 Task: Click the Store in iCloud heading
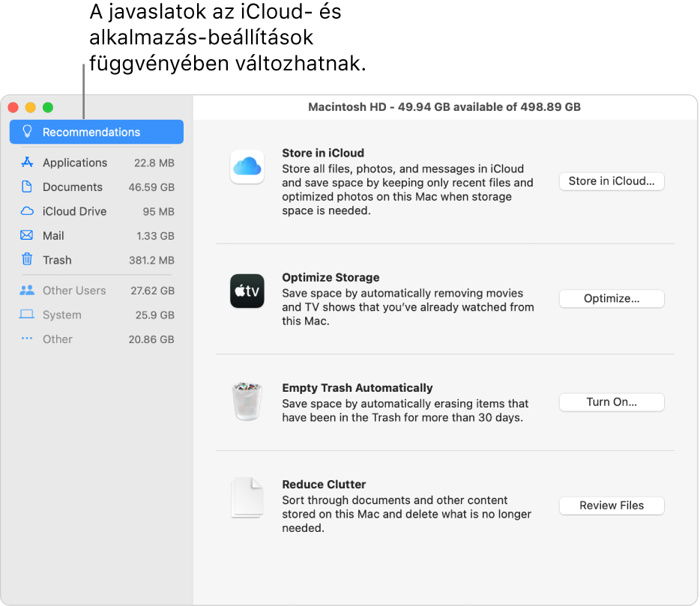tap(323, 153)
